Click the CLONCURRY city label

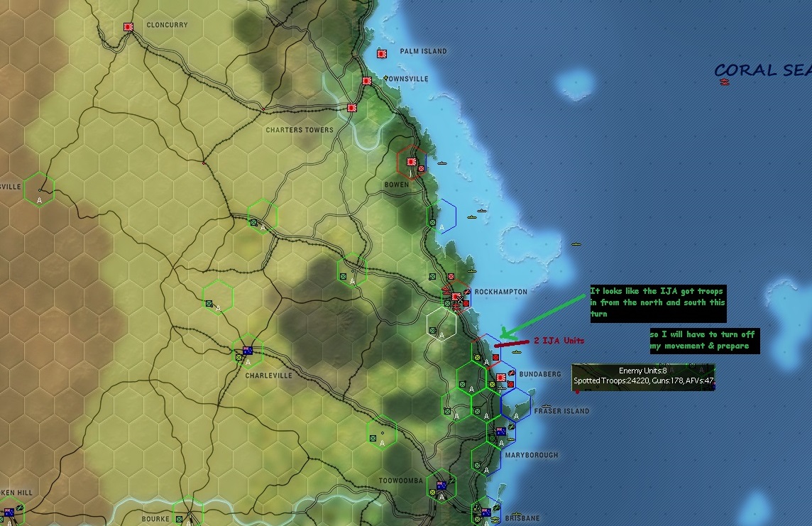click(167, 25)
